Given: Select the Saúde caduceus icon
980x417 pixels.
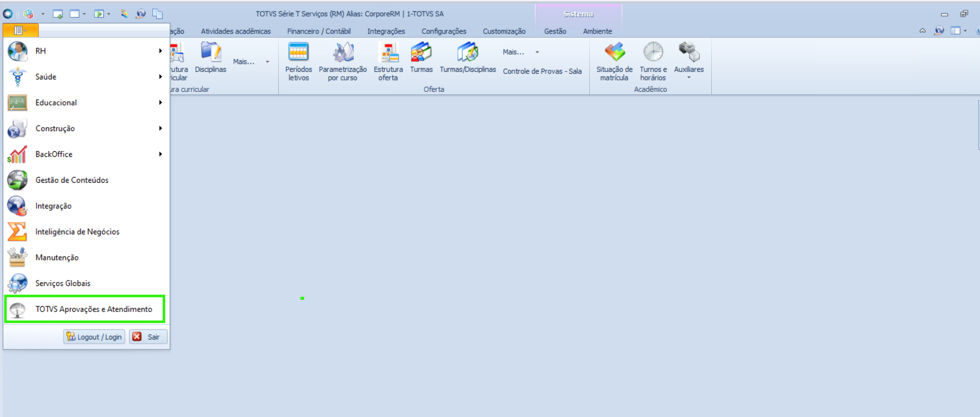Looking at the screenshot, I should click(18, 77).
